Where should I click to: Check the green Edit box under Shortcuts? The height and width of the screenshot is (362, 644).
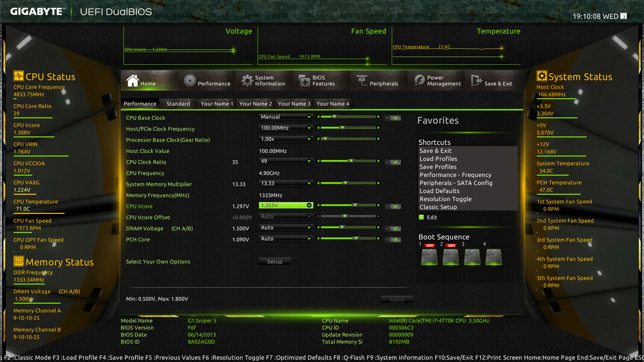[x=421, y=217]
